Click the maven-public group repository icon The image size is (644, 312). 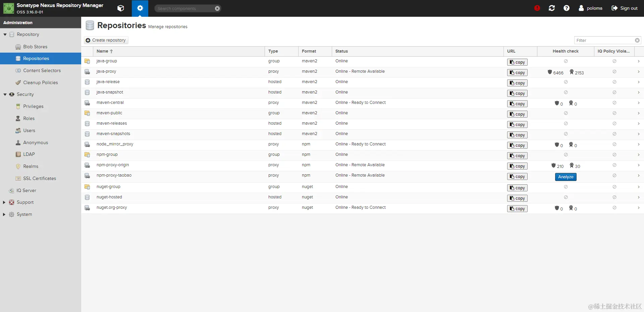(x=87, y=113)
